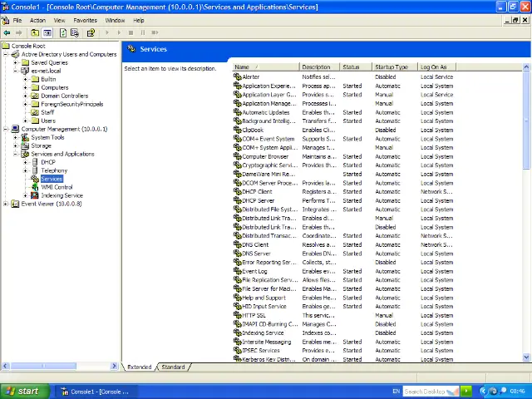Expand the Indexing Service tree node
Viewport: 532px width, 399px height.
26,195
